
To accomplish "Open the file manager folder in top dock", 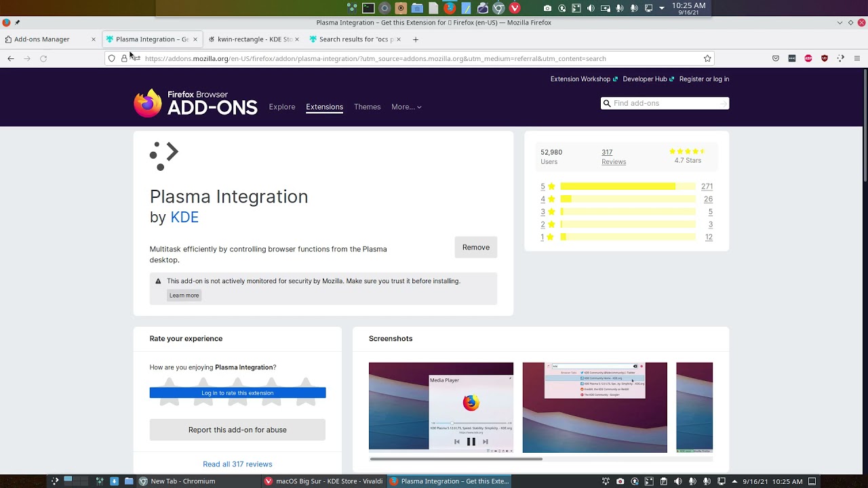I will click(417, 8).
